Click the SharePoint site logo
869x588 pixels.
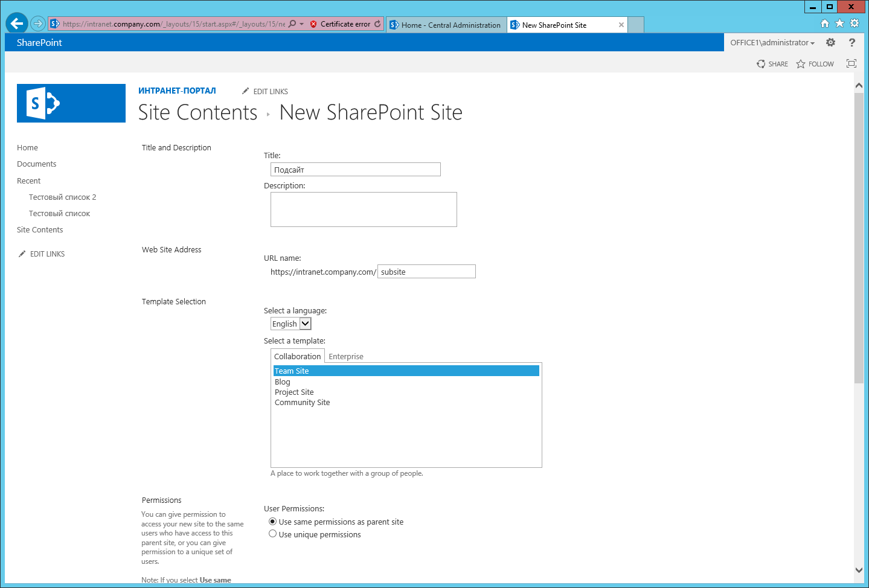(71, 103)
